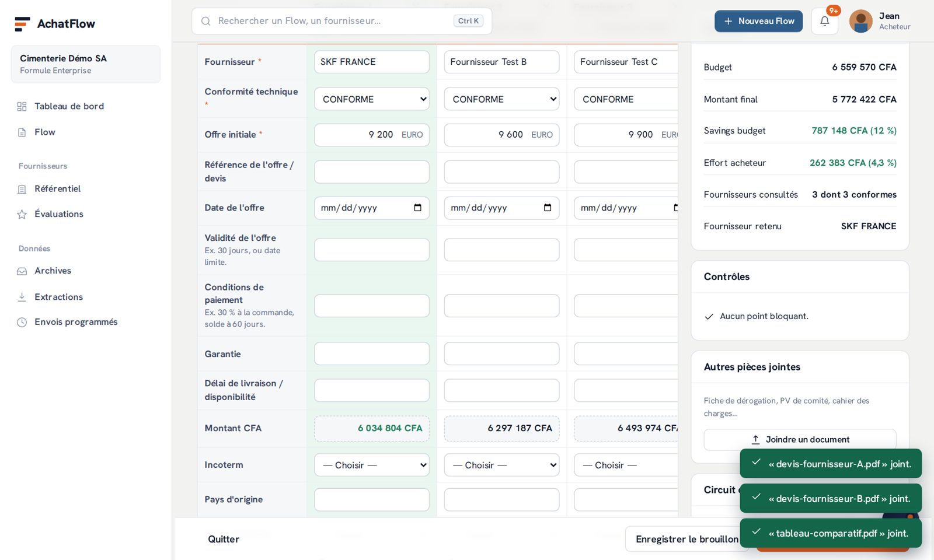The height and width of the screenshot is (560, 934).
Task: Open Fournisseur Test C Conformité technique dropdown
Action: pos(626,99)
